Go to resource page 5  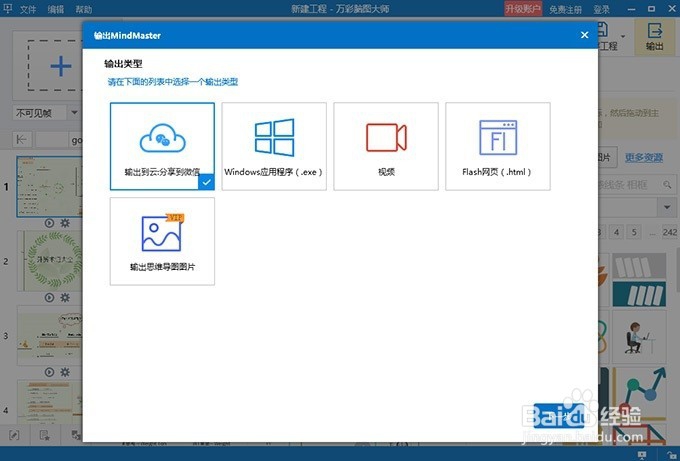click(634, 232)
